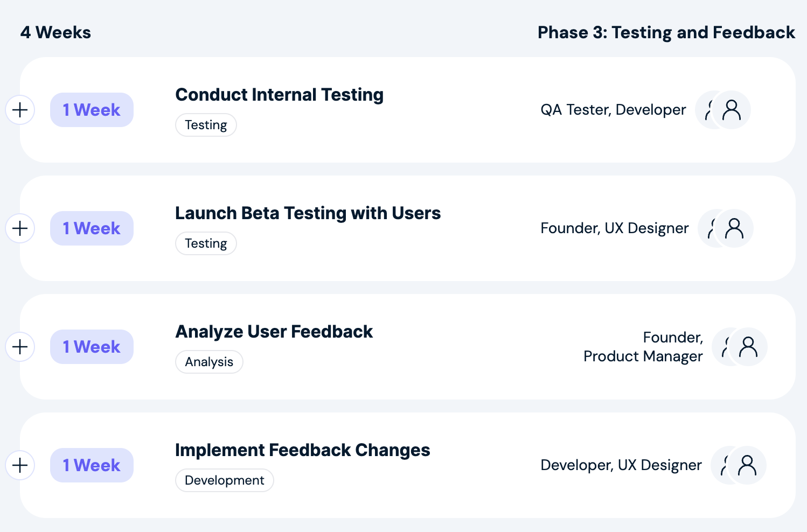Select 1 Week badge for Conduct Internal Testing
This screenshot has width=807, height=532.
[x=92, y=110]
